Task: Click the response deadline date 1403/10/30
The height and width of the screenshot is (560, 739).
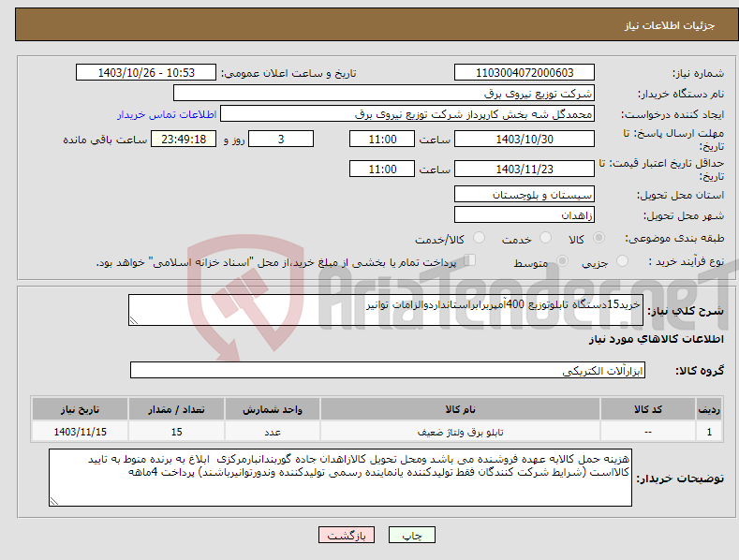Action: point(525,139)
